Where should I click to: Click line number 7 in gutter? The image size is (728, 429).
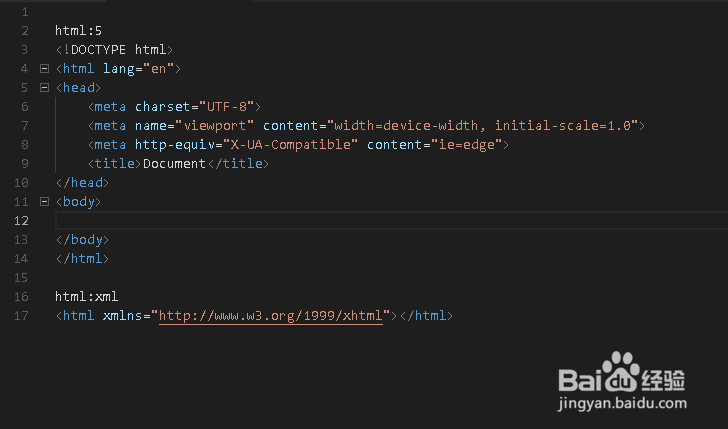pyautogui.click(x=25, y=126)
